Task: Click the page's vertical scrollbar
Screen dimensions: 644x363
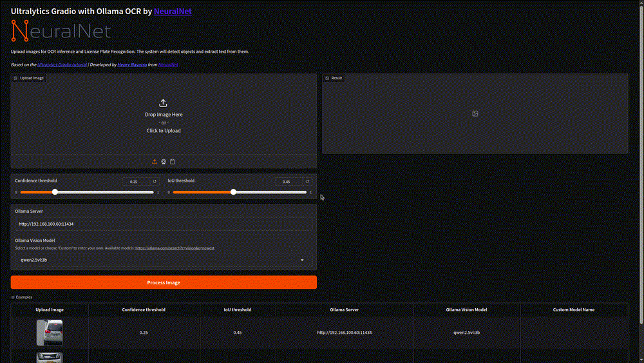Action: (x=640, y=161)
